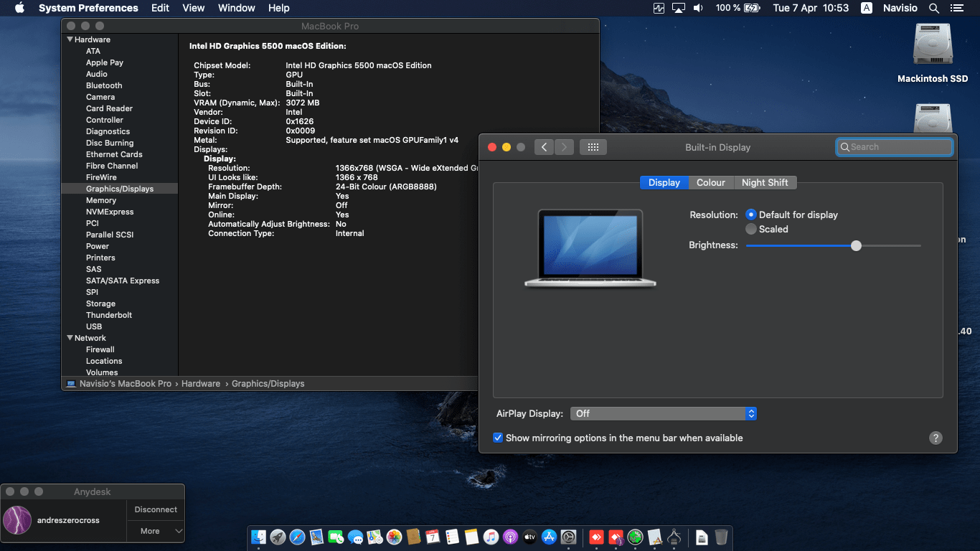Viewport: 980px width, 551px height.
Task: Click Navisio user name in menu bar
Action: (900, 8)
